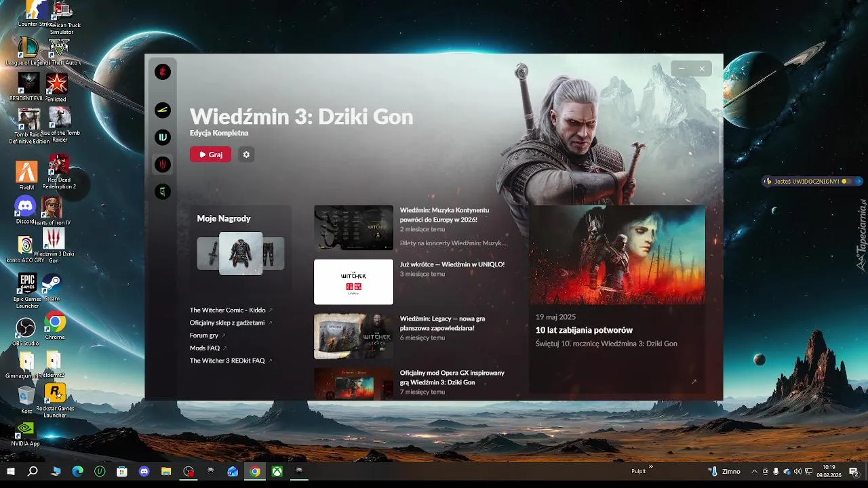Open the Zimno weather widget in taskbar
Image resolution: width=868 pixels, height=488 pixels.
pos(724,472)
